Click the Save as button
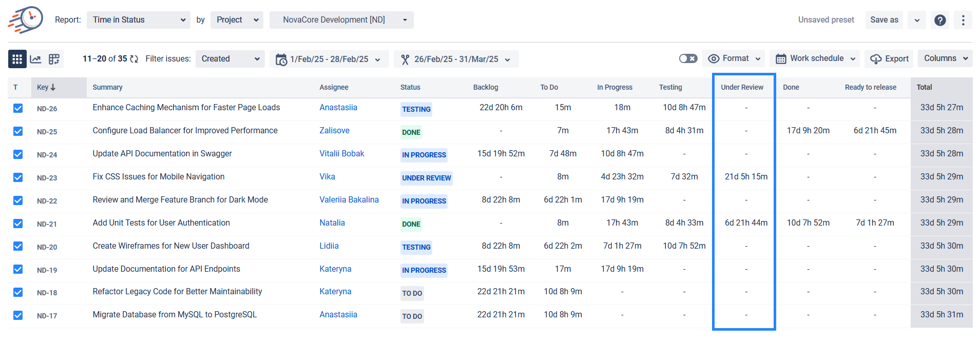 884,20
